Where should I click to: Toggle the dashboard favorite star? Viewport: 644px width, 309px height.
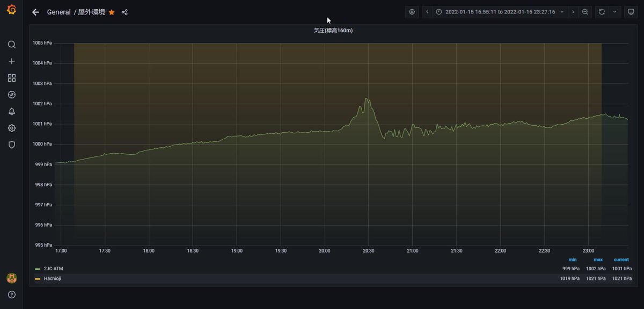tap(112, 12)
